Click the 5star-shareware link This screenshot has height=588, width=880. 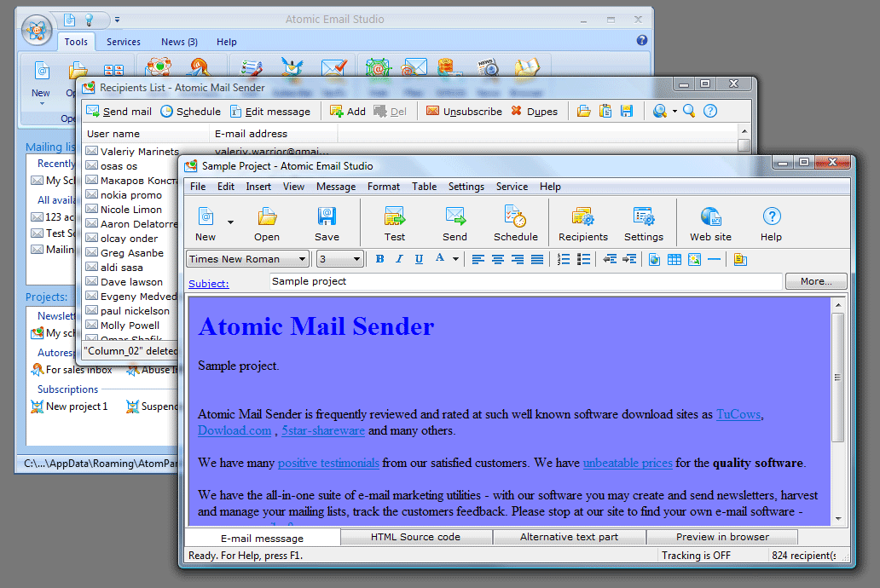click(322, 431)
